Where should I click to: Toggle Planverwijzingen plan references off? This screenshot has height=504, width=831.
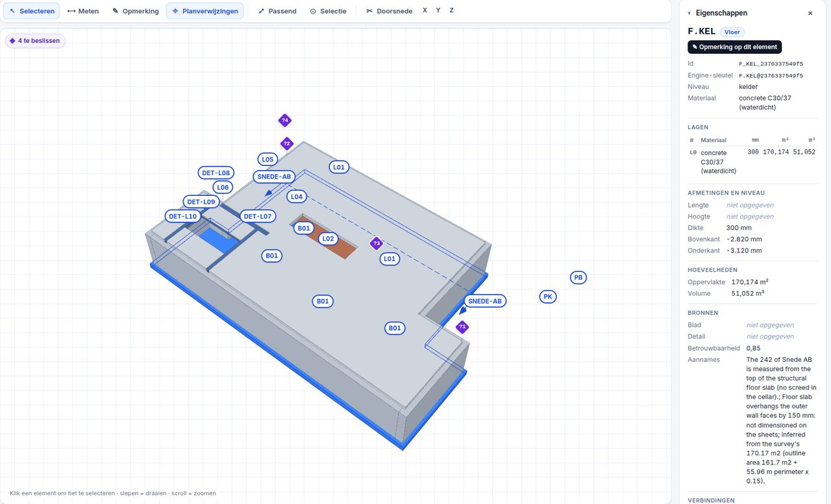205,11
